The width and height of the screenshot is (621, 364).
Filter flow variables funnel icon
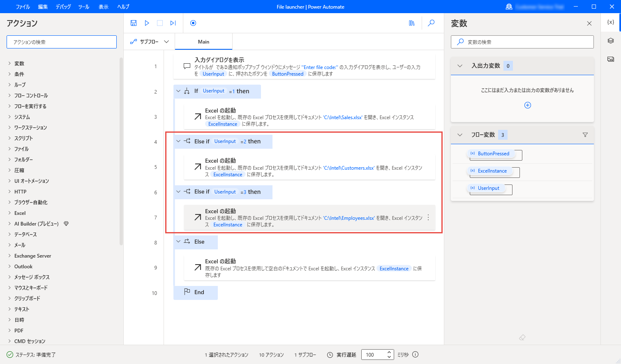click(x=585, y=135)
